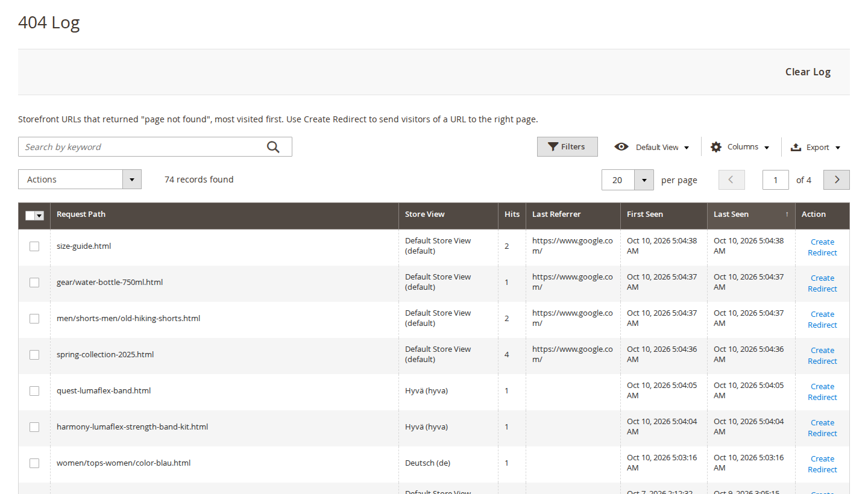Tick quest-lumaflex-band.html row checkbox
This screenshot has height=494, width=868.
[x=34, y=390]
